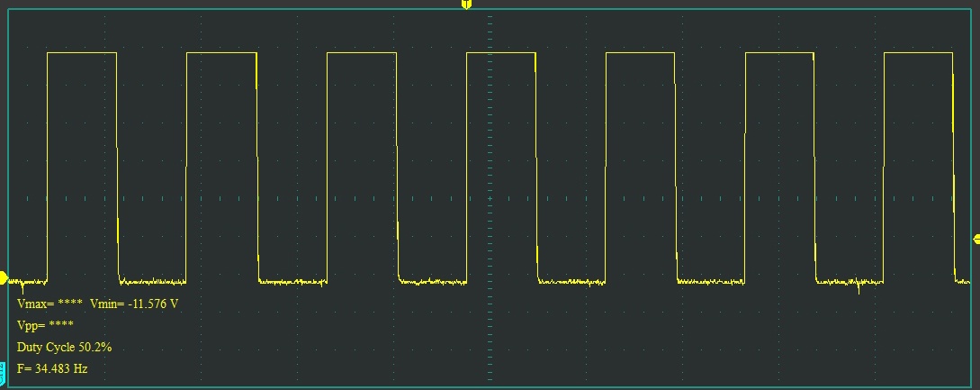980x390 pixels.
Task: Select the 'Vmin= -11.576 V' measurement readout
Action: [134, 304]
